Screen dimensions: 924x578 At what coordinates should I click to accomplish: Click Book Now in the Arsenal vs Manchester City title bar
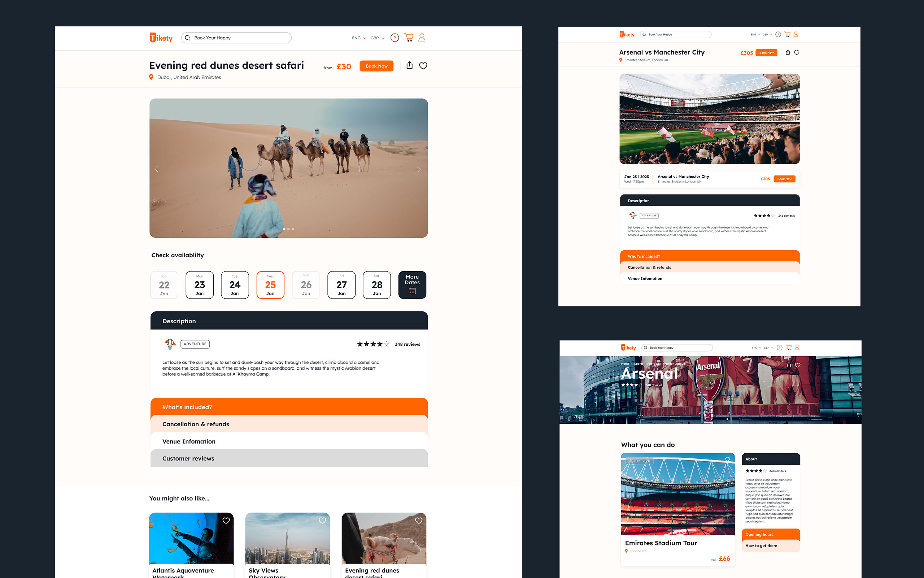tap(766, 53)
